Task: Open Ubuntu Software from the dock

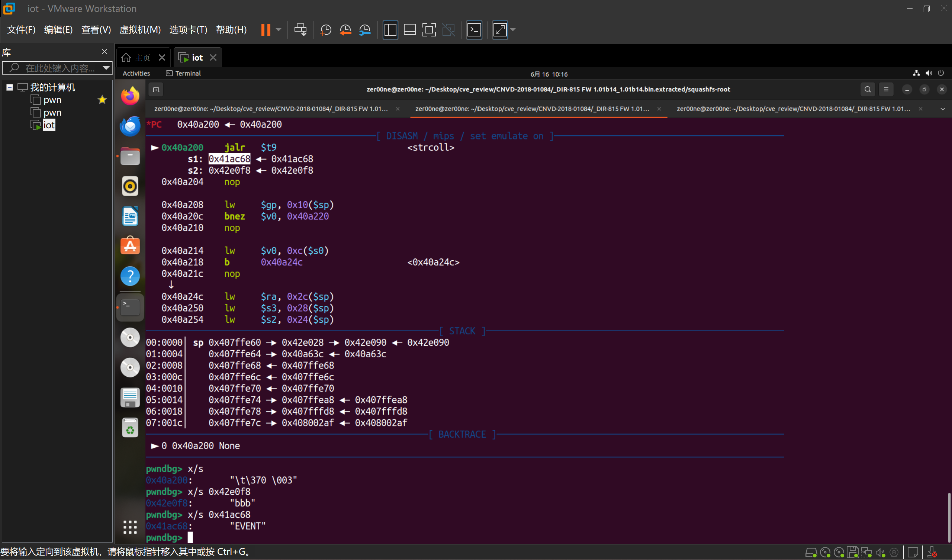Action: [x=130, y=246]
